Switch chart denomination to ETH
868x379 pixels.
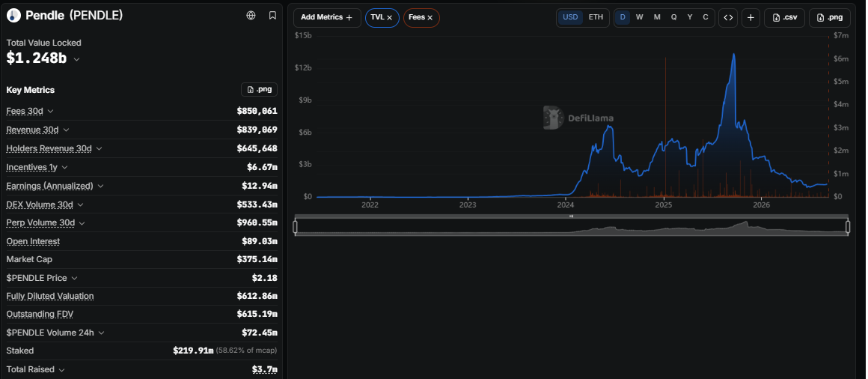tap(596, 17)
